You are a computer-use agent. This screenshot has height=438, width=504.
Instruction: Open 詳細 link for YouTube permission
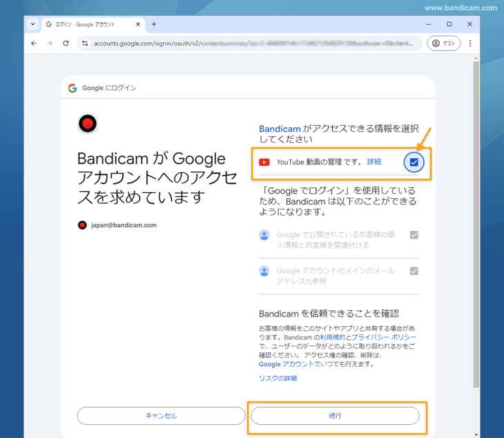374,162
